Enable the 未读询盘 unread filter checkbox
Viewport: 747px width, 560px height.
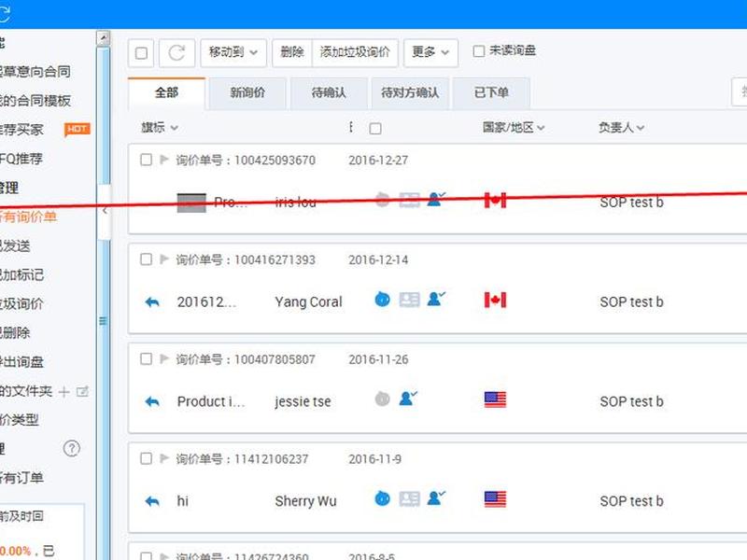pos(479,51)
